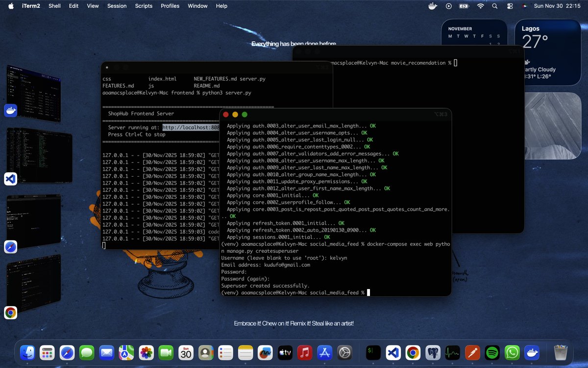
Task: Open the Edit menu
Action: pyautogui.click(x=73, y=6)
